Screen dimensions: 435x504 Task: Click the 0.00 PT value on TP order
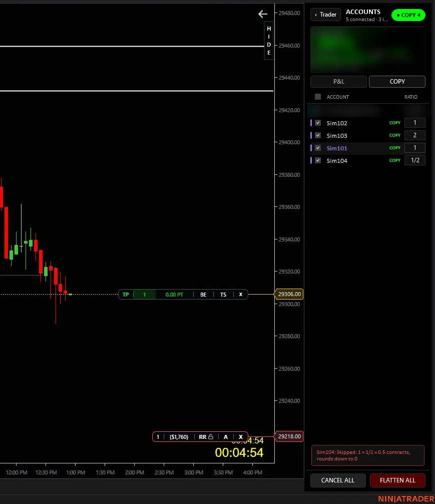pyautogui.click(x=174, y=295)
